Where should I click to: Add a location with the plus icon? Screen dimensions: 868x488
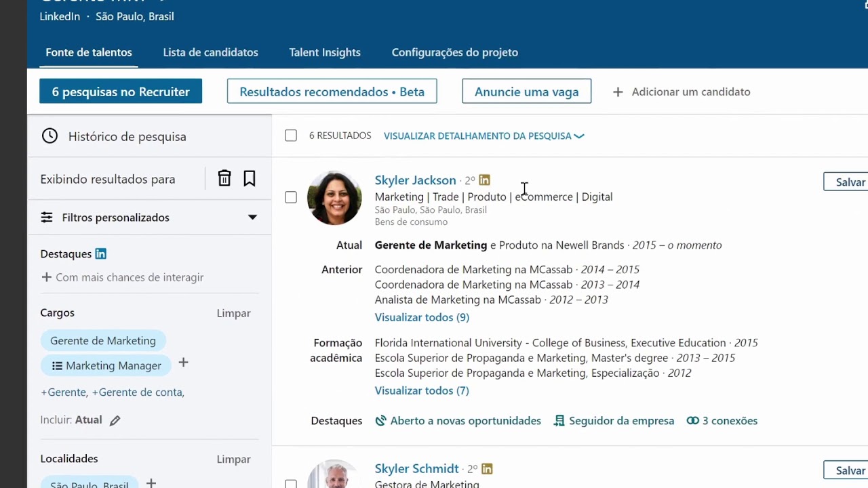click(x=151, y=483)
